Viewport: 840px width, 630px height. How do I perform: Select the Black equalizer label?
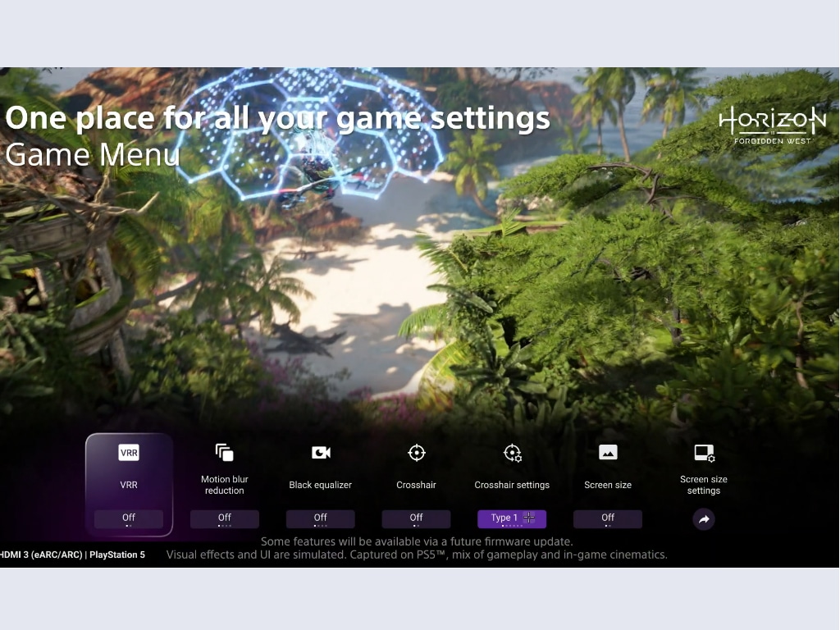[321, 485]
